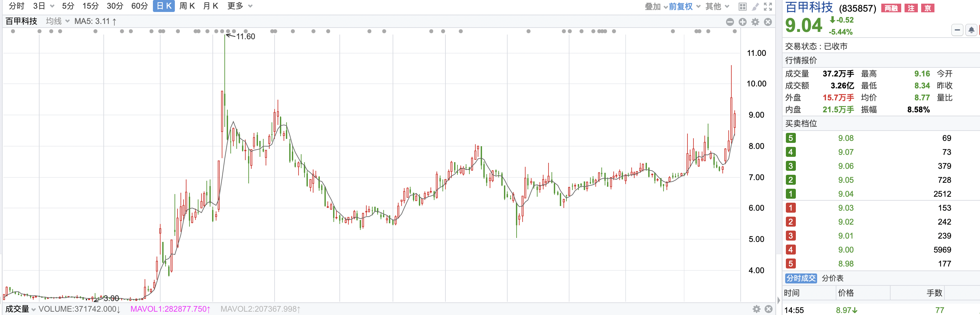Enter fullscreen chart view
Image resolution: width=980 pixels, height=315 pixels.
point(768,6)
